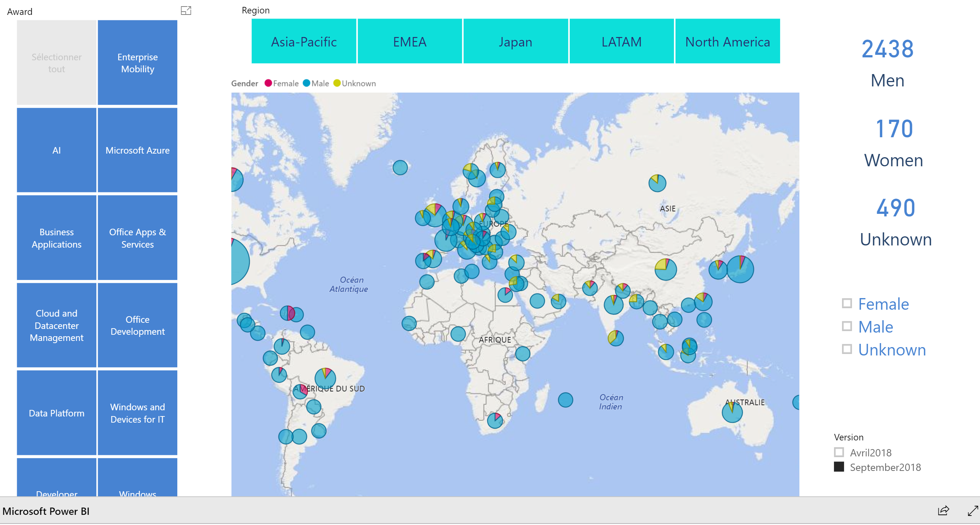The width and height of the screenshot is (980, 525).
Task: Switch to the North America region
Action: (x=727, y=41)
